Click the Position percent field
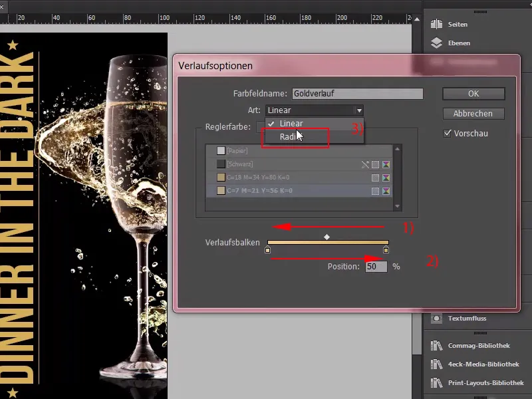The image size is (532, 399). (x=376, y=267)
